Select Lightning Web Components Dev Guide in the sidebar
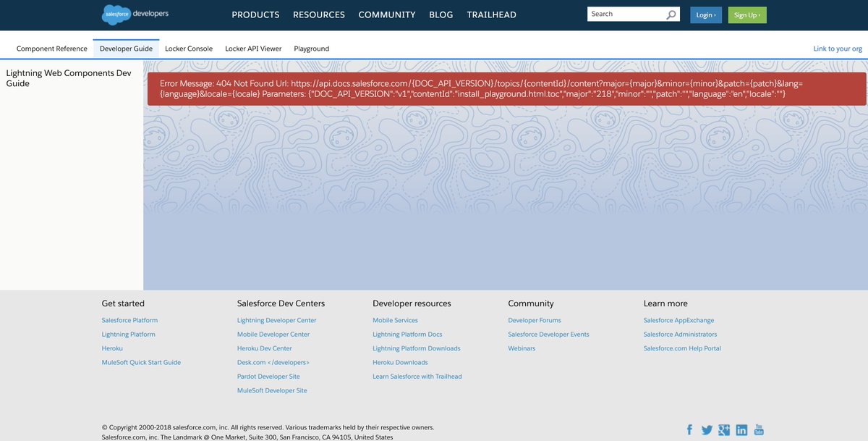 coord(69,78)
